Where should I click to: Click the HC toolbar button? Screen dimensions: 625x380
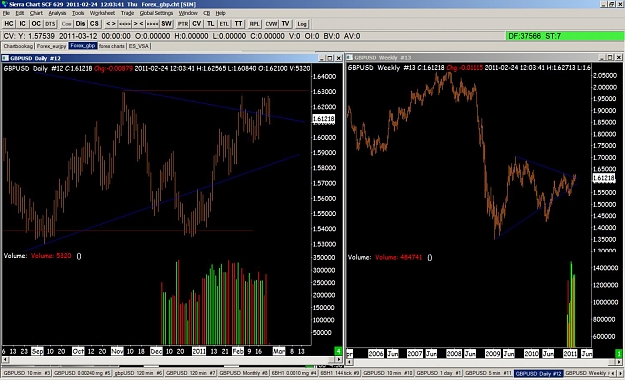[x=9, y=24]
